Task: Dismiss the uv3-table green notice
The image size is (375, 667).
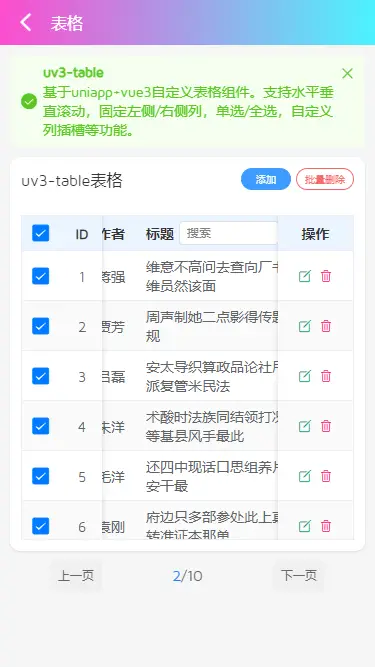Action: 347,74
